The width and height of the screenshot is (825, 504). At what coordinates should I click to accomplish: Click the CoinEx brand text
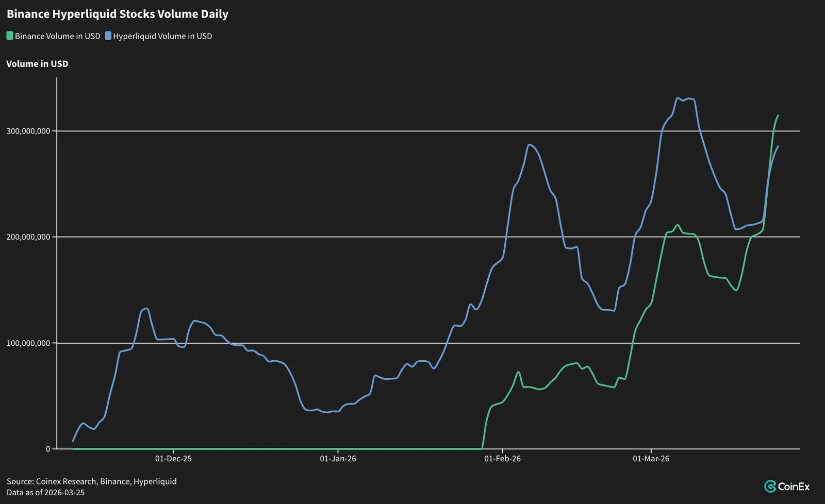pos(794,486)
